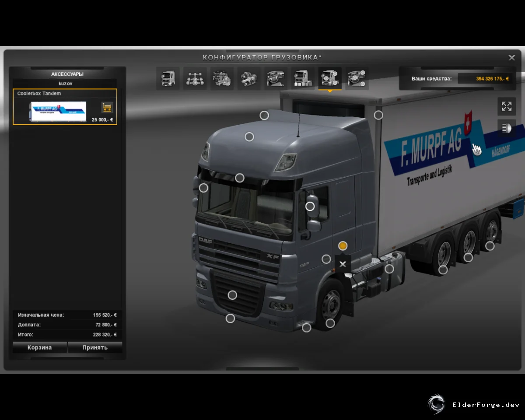Click the АКСЕССУАРЫ panel header

click(x=67, y=74)
